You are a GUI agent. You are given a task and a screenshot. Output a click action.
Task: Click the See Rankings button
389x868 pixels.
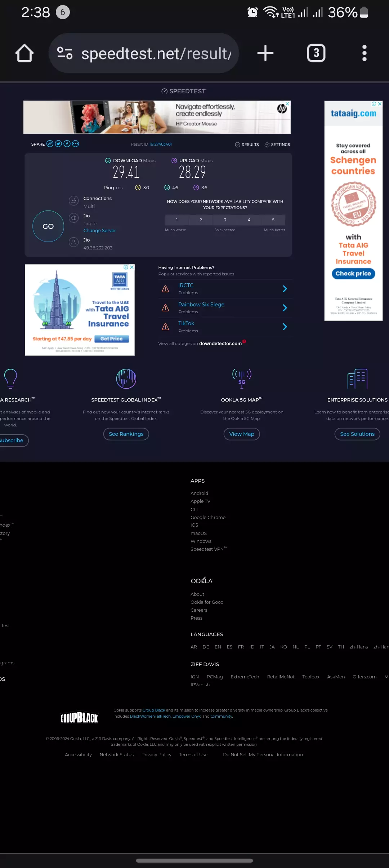(126, 434)
